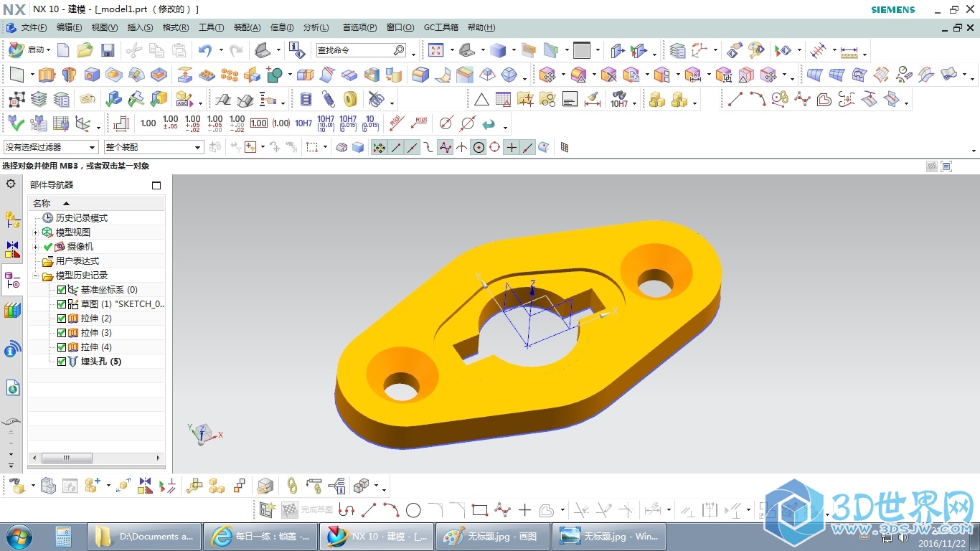
Task: Open a file with the folder icon
Action: point(85,50)
